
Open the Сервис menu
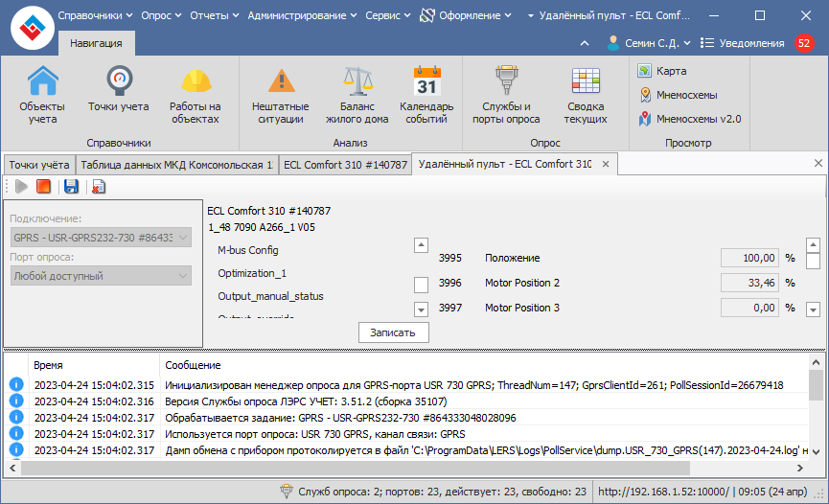click(388, 15)
